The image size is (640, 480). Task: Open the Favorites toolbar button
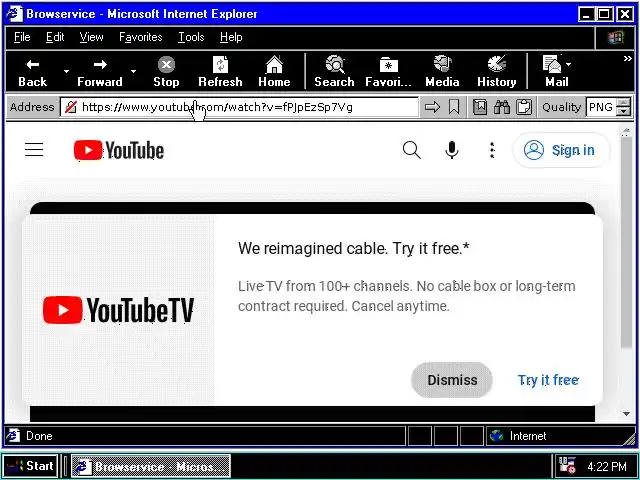click(388, 72)
